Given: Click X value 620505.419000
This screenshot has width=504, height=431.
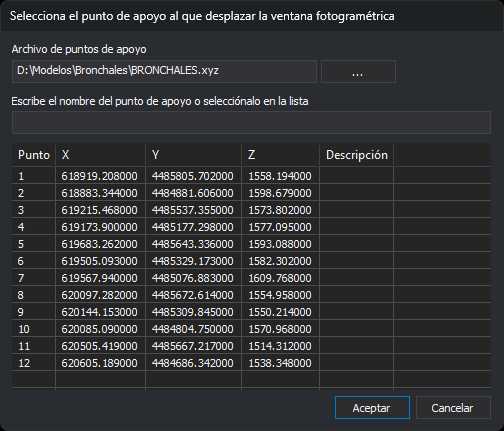Looking at the screenshot, I should point(99,346).
